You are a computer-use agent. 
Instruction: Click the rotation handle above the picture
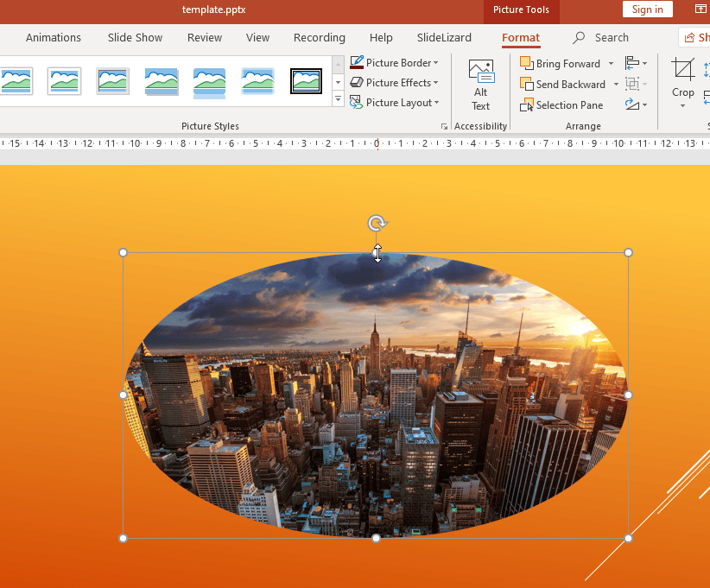[x=377, y=223]
